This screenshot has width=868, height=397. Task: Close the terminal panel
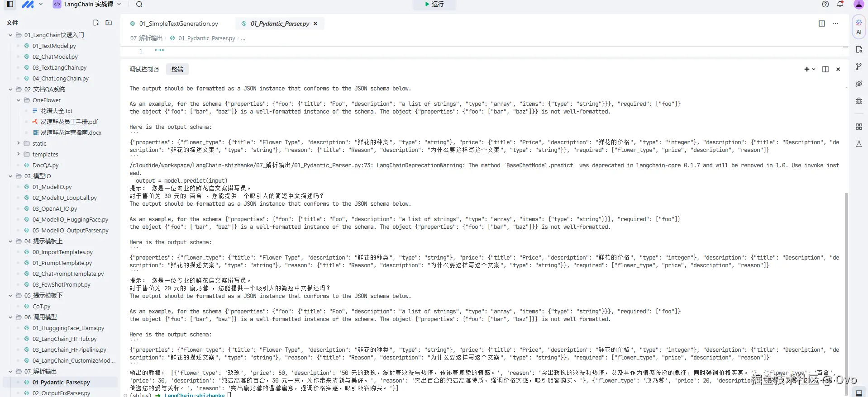[838, 69]
